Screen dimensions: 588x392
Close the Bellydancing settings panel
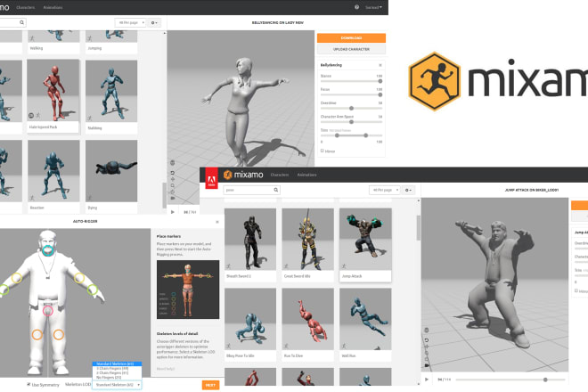380,65
